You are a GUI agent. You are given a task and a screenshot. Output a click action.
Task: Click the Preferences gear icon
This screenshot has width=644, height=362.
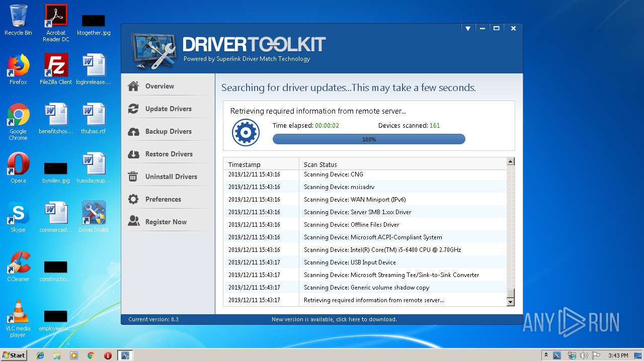(x=133, y=199)
